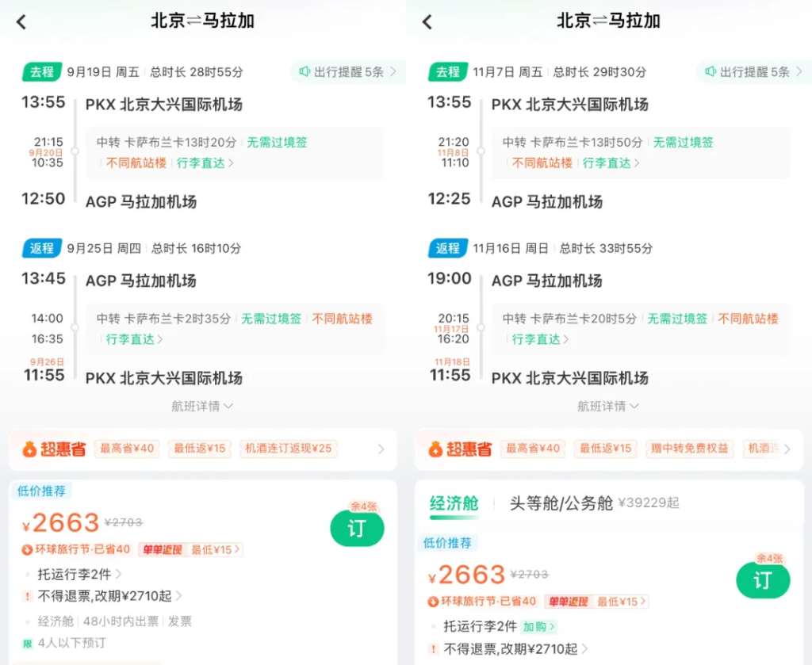Open 不得退票,改期¥2710起 in the left card
Screen dimensions: 812x665
pos(109,596)
